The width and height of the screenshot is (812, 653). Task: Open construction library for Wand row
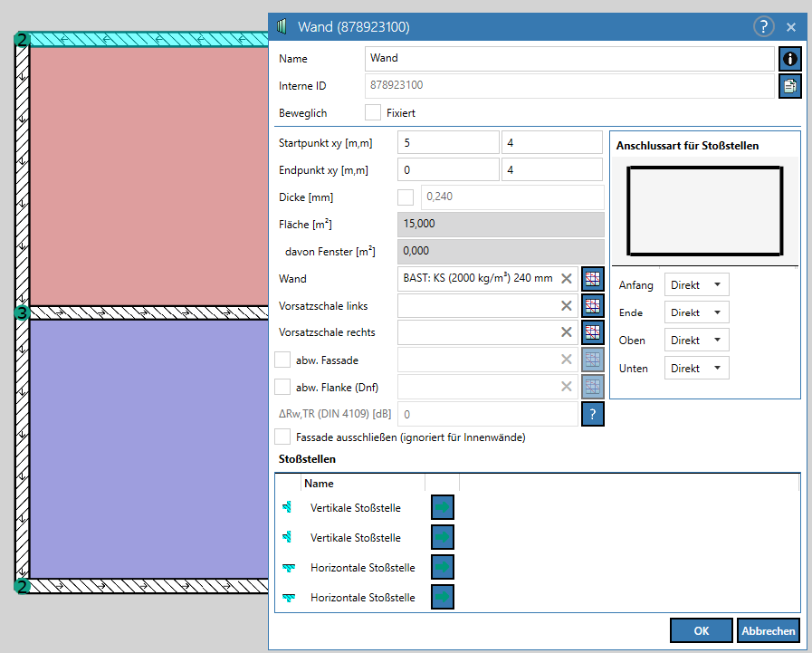coord(592,278)
